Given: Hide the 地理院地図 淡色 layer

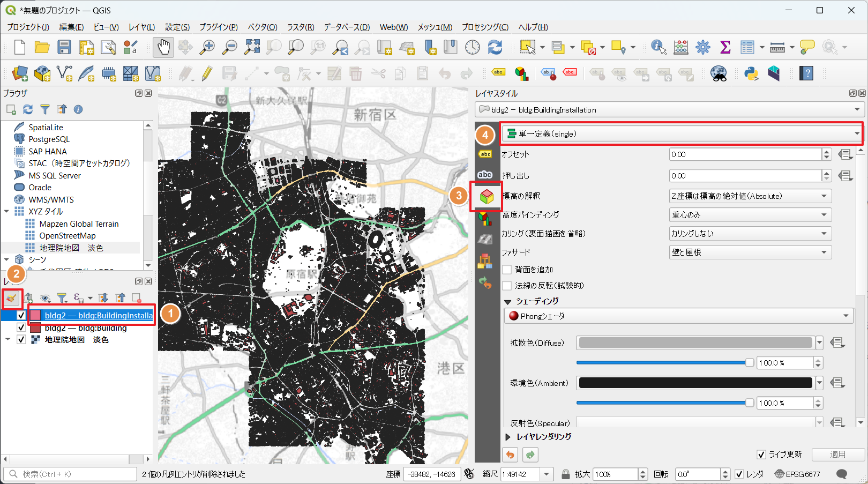Looking at the screenshot, I should point(21,340).
